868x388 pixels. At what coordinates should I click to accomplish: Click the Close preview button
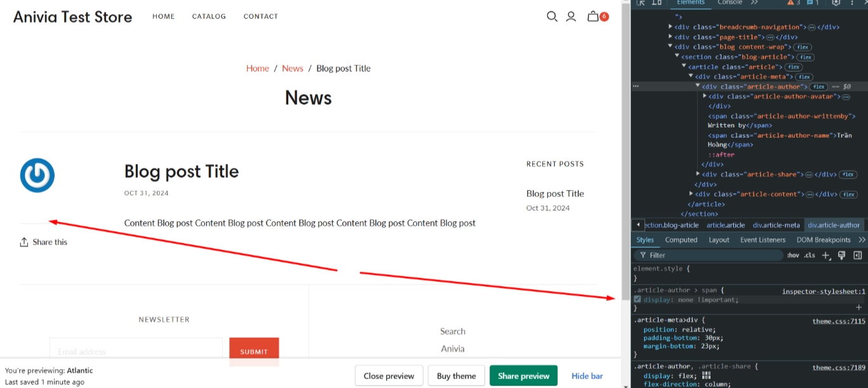pos(389,376)
